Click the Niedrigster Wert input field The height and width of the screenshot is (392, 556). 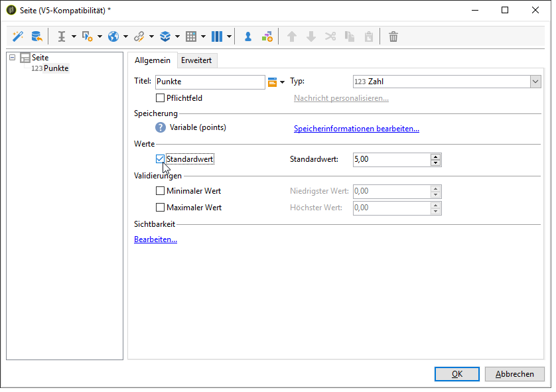391,192
